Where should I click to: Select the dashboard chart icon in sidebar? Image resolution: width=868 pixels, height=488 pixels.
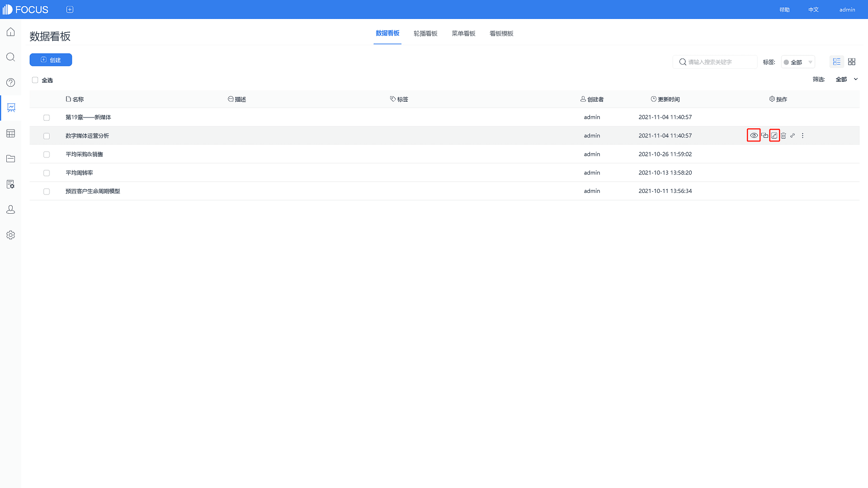click(x=11, y=108)
